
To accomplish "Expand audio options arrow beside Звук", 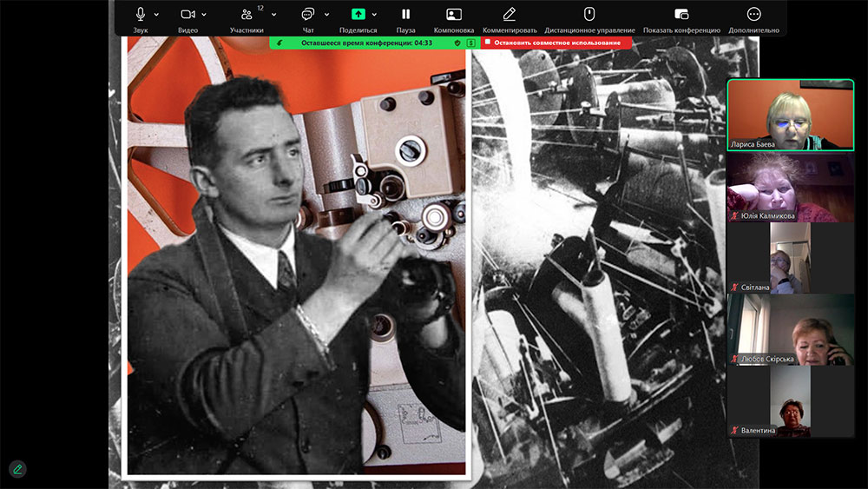I will point(157,15).
